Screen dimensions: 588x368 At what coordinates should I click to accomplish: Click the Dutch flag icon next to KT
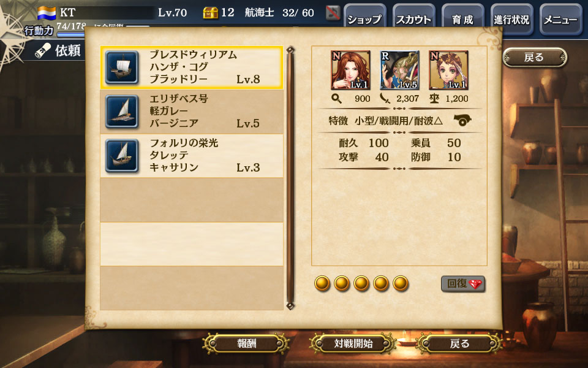coord(47,13)
